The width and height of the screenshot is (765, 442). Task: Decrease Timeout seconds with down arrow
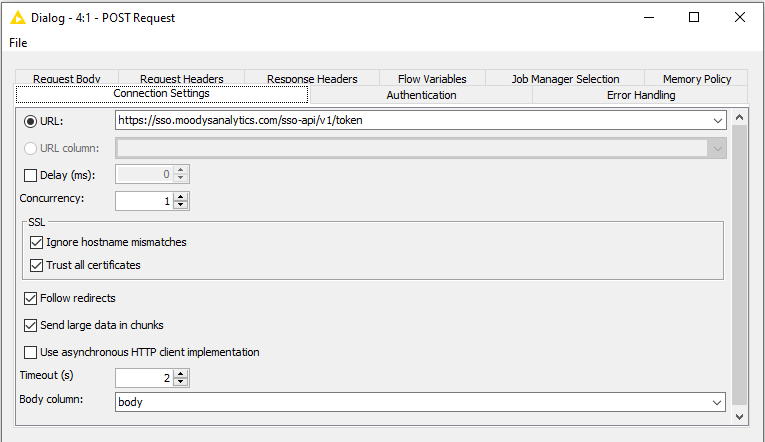(x=181, y=382)
